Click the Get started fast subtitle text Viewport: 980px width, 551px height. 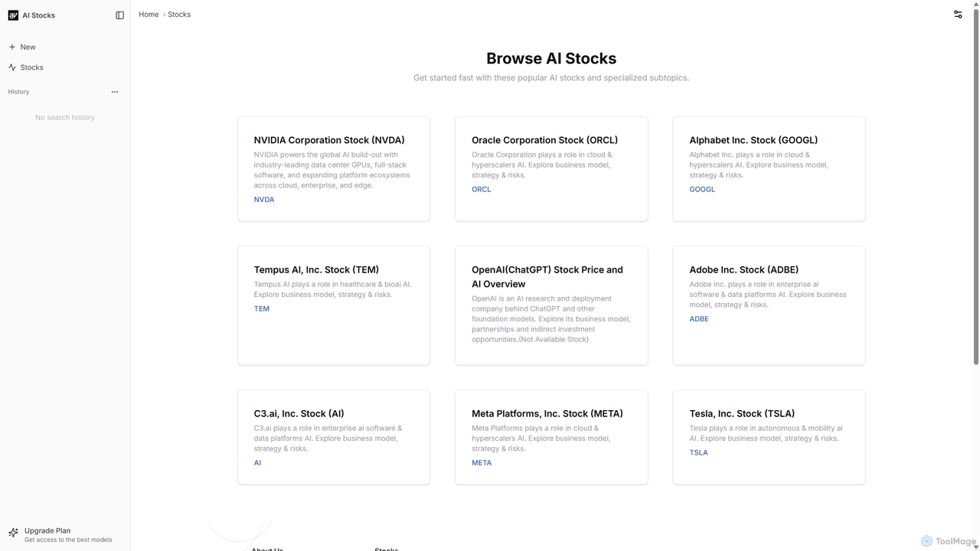click(551, 78)
